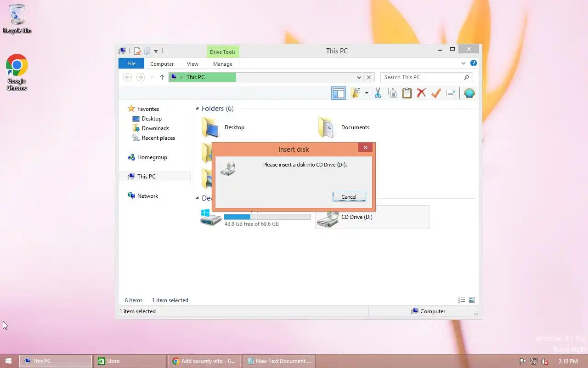Click Cancel in the Insert disk dialog
The image size is (588, 368).
349,197
